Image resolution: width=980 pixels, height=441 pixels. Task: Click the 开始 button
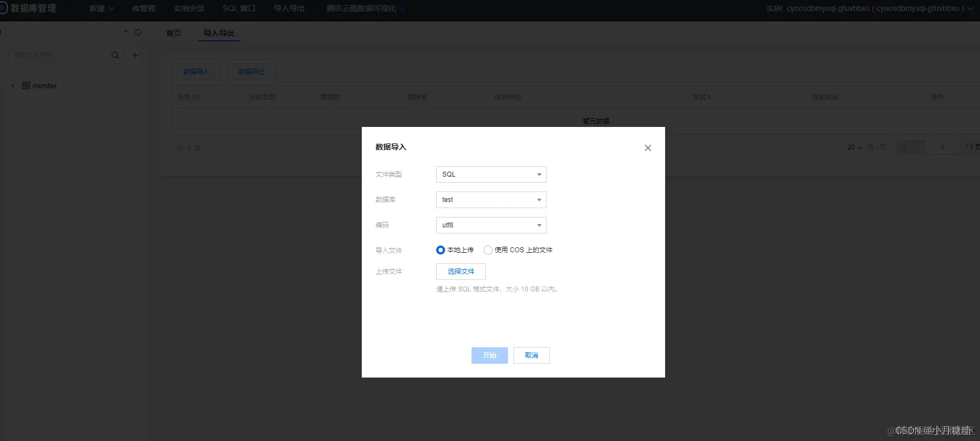pyautogui.click(x=490, y=355)
